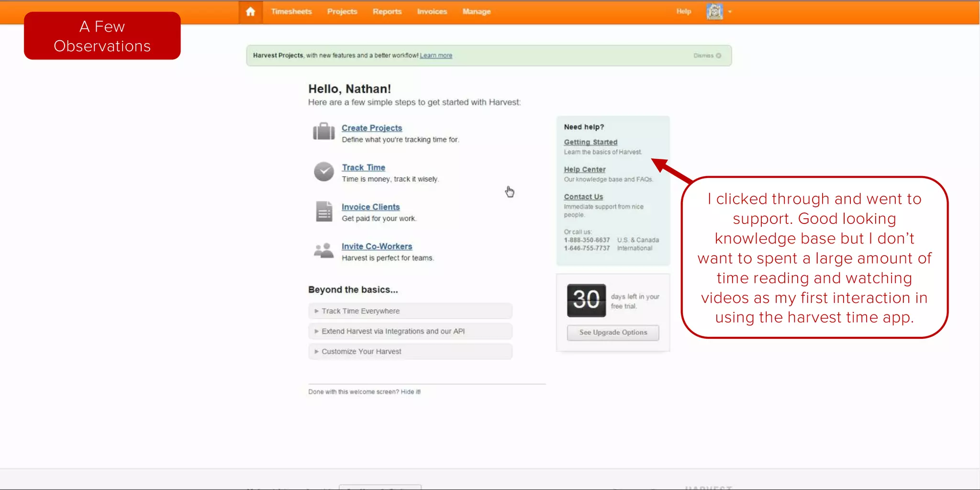This screenshot has width=980, height=490.
Task: Open the Invoices menu
Action: click(432, 11)
